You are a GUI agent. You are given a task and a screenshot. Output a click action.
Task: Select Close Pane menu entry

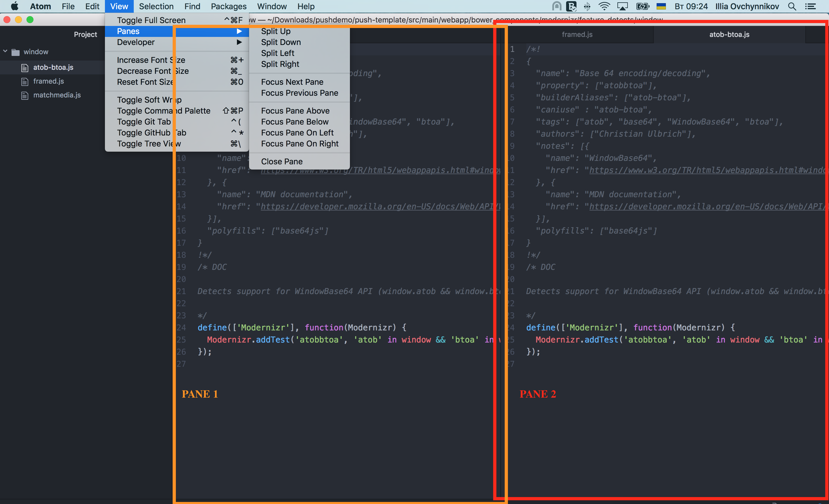282,161
